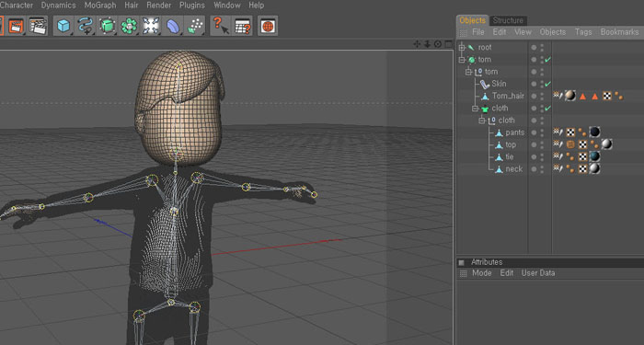644x345 pixels.
Task: Click the viewport rotate camera icon
Action: pos(438,44)
